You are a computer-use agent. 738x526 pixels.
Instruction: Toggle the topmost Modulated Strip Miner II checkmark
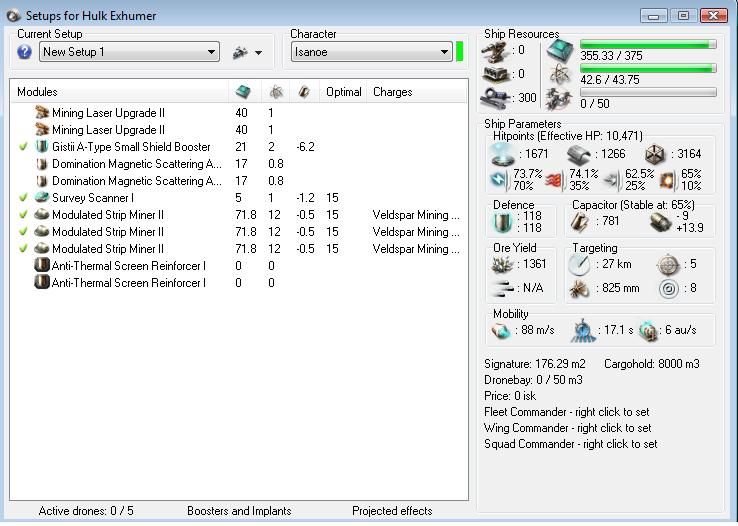[23, 215]
